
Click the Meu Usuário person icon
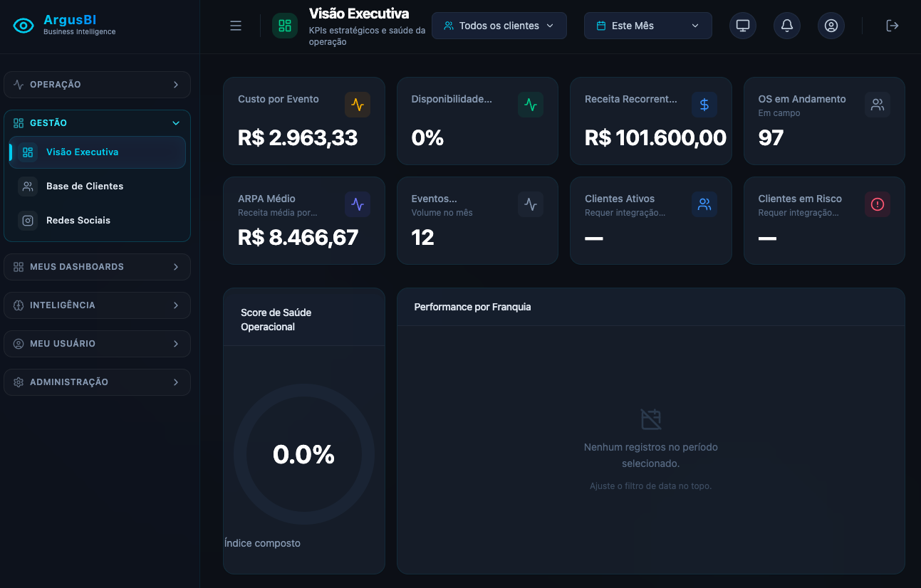tap(19, 344)
